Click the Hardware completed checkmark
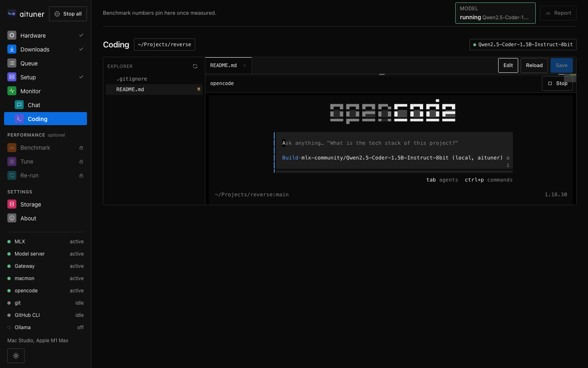Screen dimensions: 588x368 [x=81, y=35]
